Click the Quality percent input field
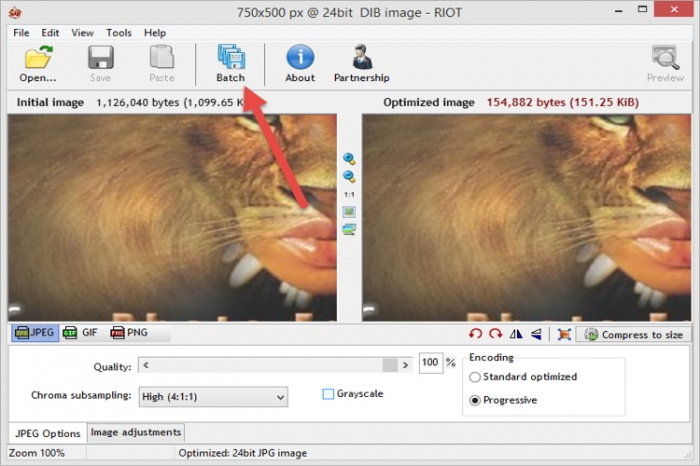This screenshot has height=466, width=700. [x=430, y=362]
